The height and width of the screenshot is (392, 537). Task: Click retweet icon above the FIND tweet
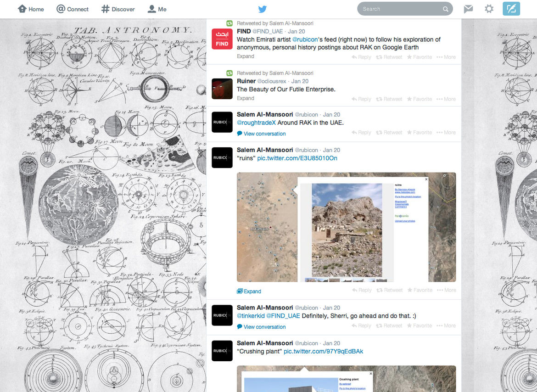tap(229, 23)
